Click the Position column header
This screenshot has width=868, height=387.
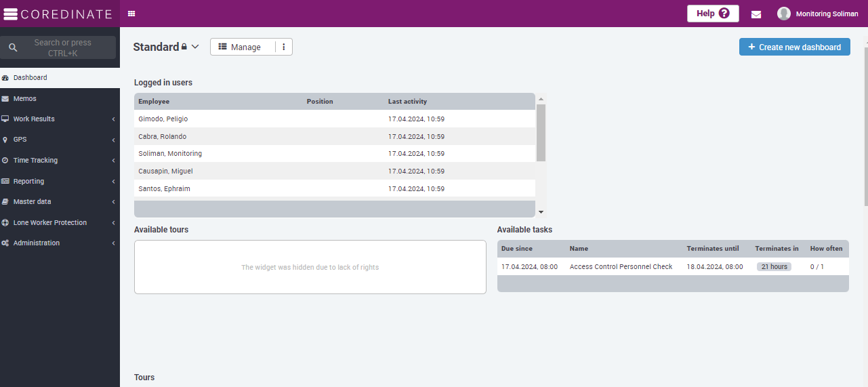click(320, 102)
